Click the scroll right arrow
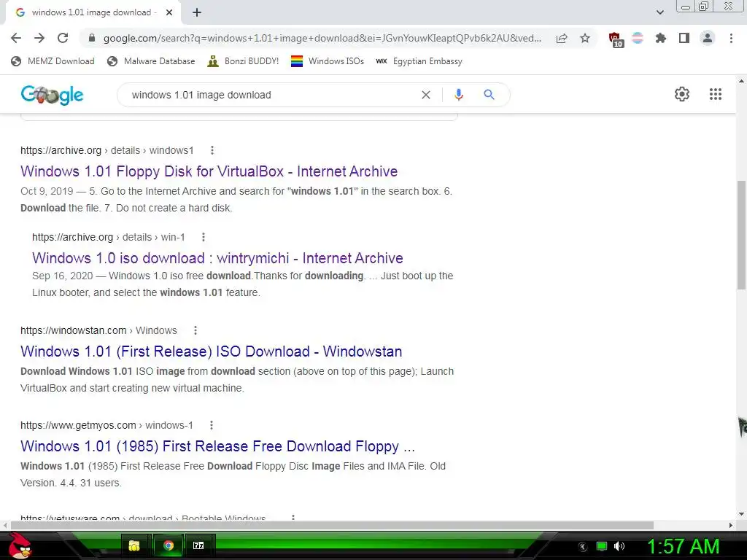747x560 pixels. click(731, 525)
